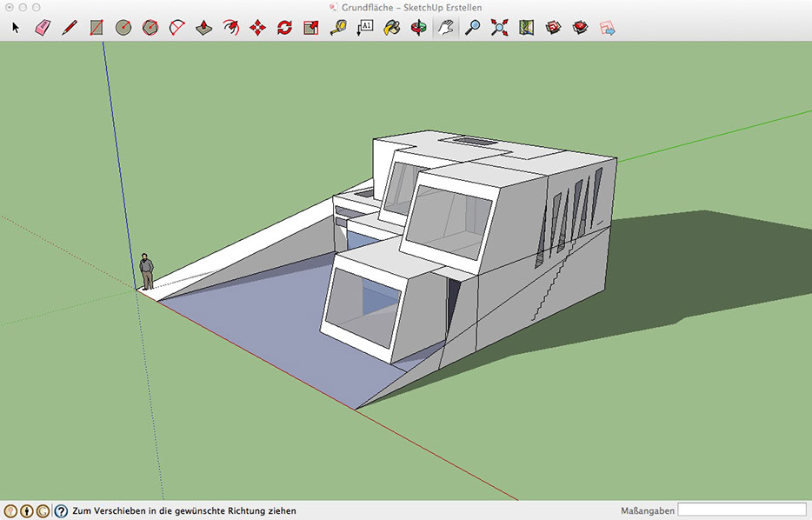The width and height of the screenshot is (812, 520).
Task: Pick the Eraser tool
Action: coord(43,28)
